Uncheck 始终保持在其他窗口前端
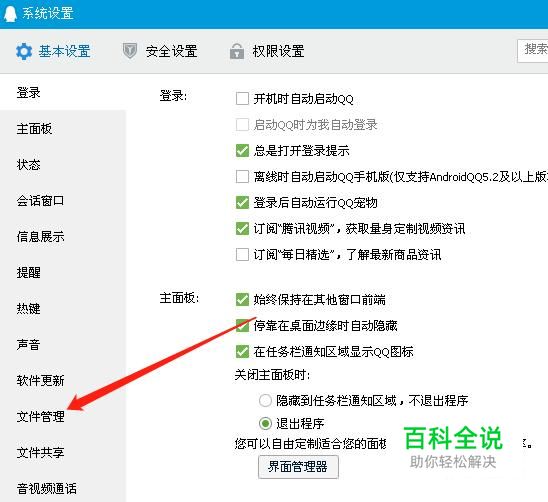Viewport: 548px width, 502px height. coord(242,300)
